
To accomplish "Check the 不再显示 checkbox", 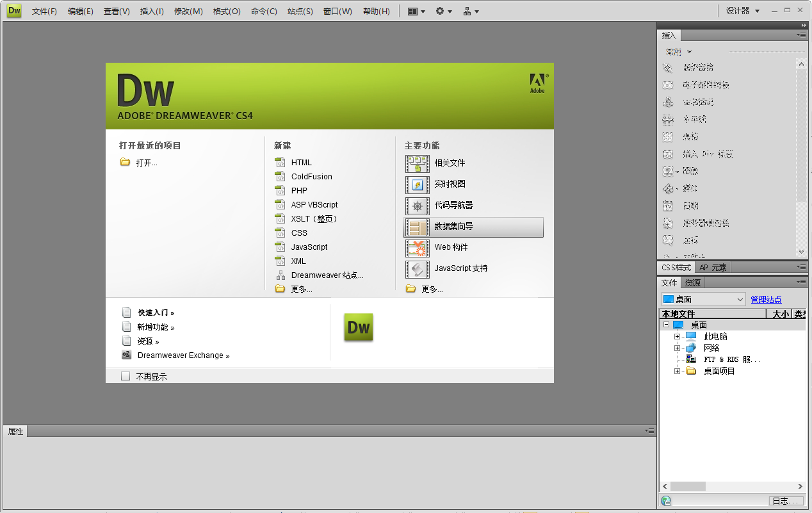I will click(126, 377).
